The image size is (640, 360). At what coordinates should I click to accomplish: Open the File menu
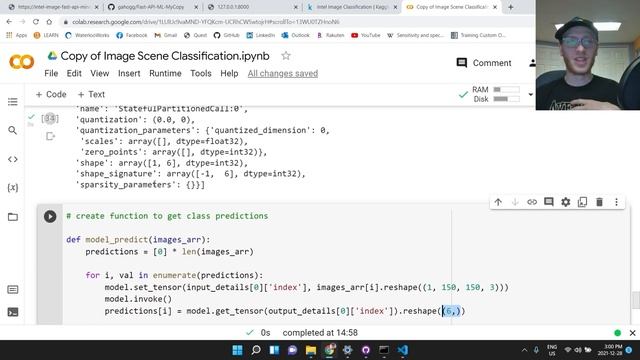point(51,73)
